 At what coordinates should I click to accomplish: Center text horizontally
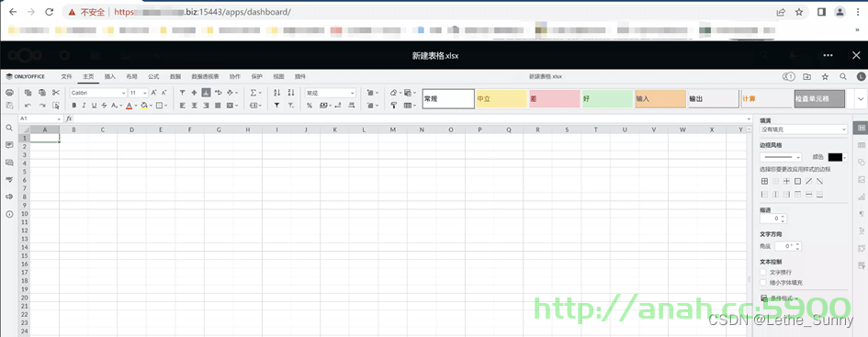(x=195, y=105)
